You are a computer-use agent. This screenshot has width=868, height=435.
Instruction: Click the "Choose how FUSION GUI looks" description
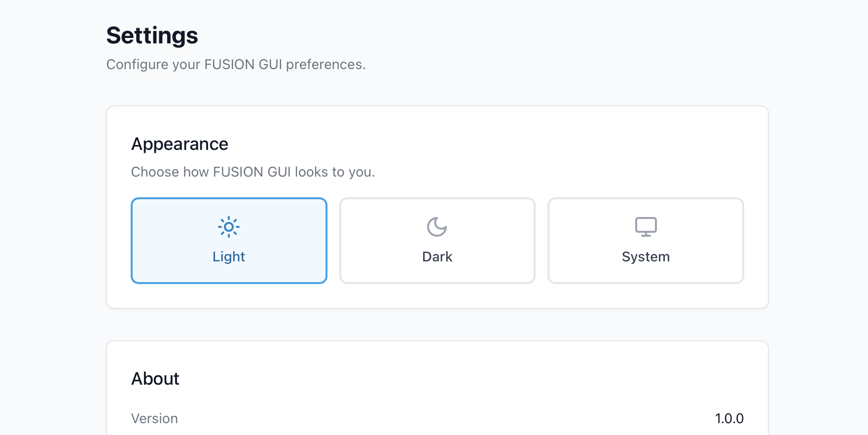(253, 172)
